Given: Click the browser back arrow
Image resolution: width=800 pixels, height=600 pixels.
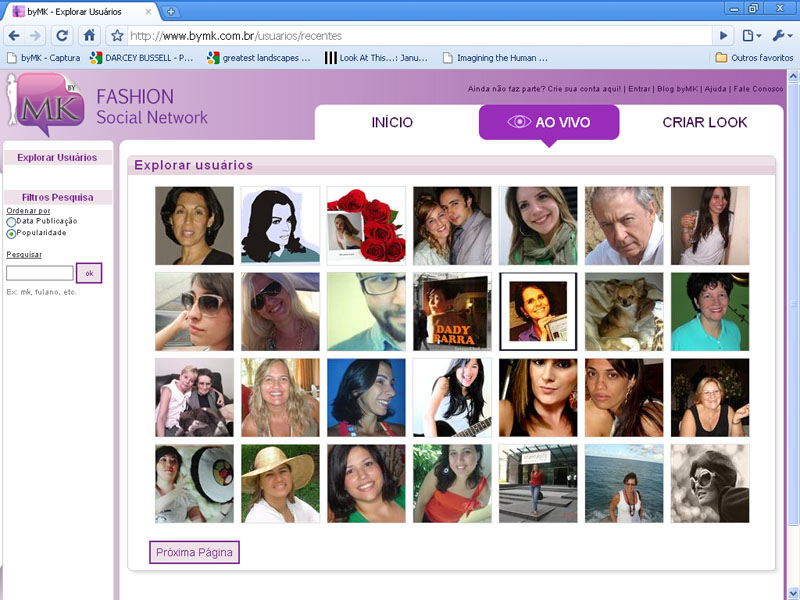Looking at the screenshot, I should 14,35.
